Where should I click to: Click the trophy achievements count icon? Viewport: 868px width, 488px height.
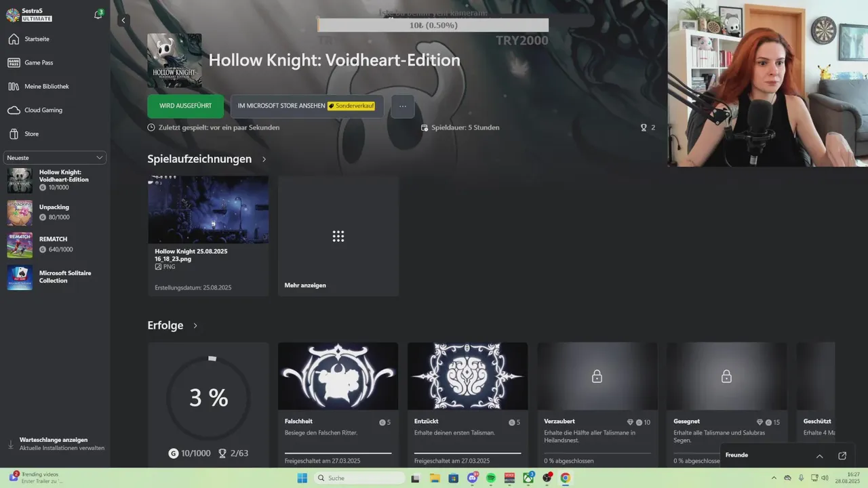(644, 127)
